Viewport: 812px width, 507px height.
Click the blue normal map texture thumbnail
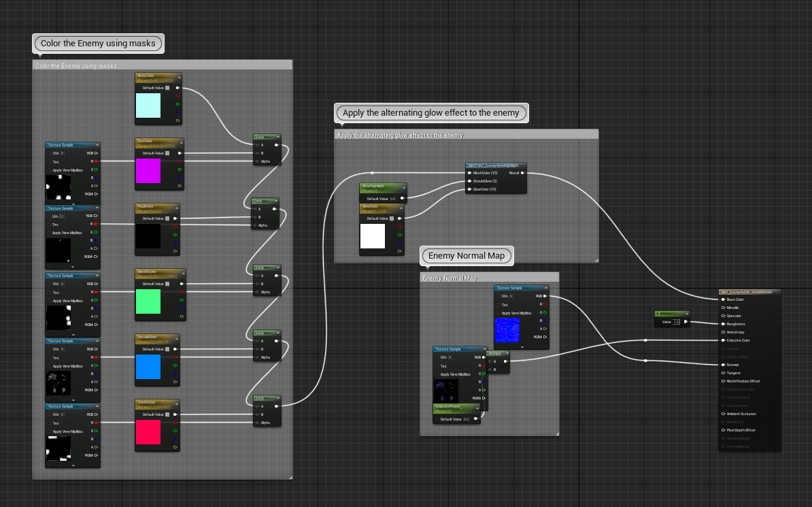507,330
